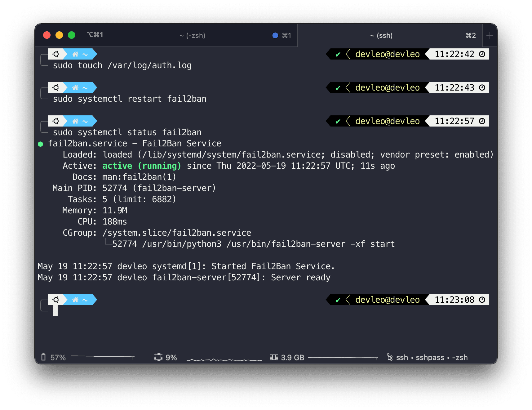Click the Ubuntu logo on the 11:22:43 prompt
The image size is (532, 410).
(56, 87)
